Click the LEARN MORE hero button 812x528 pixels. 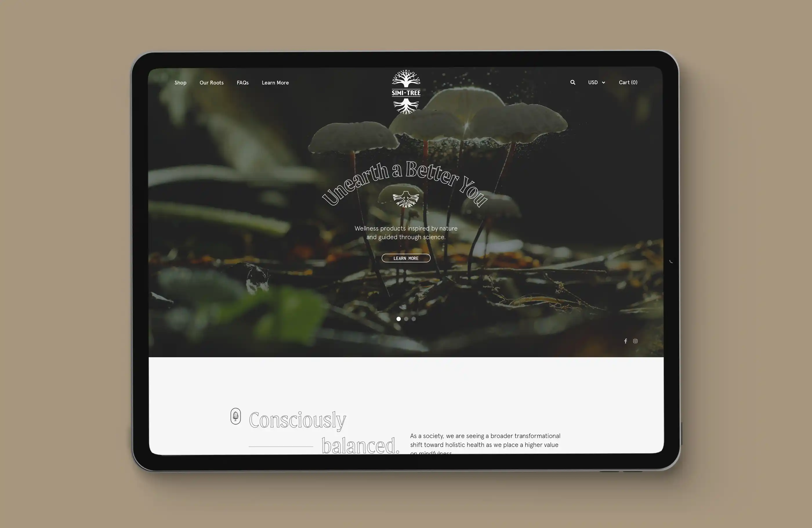coord(406,258)
